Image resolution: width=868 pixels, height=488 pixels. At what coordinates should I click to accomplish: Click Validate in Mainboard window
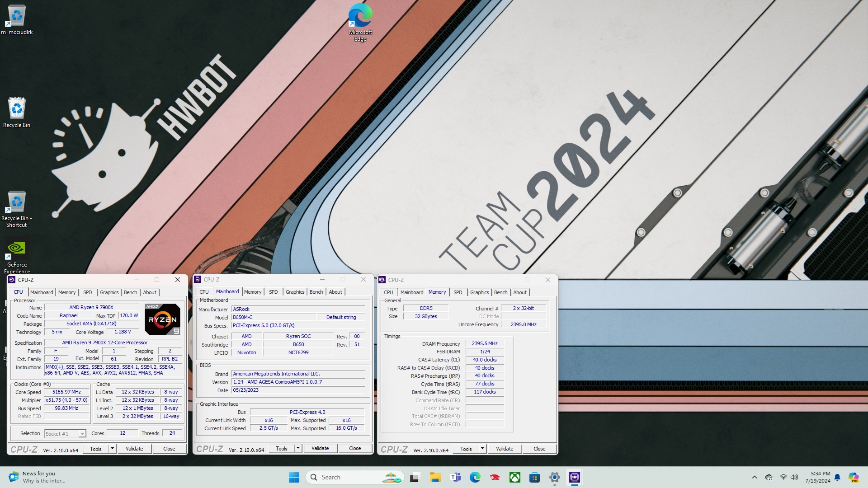point(320,448)
